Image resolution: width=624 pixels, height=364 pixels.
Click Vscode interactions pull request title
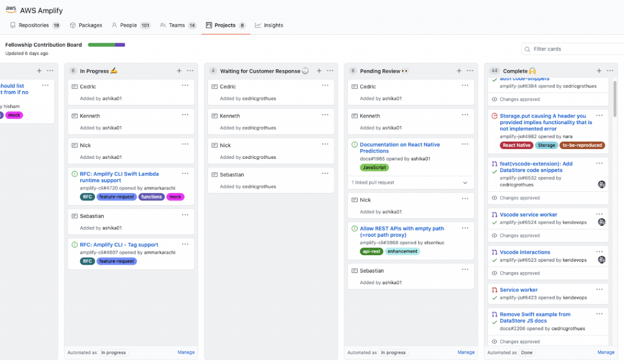click(525, 253)
